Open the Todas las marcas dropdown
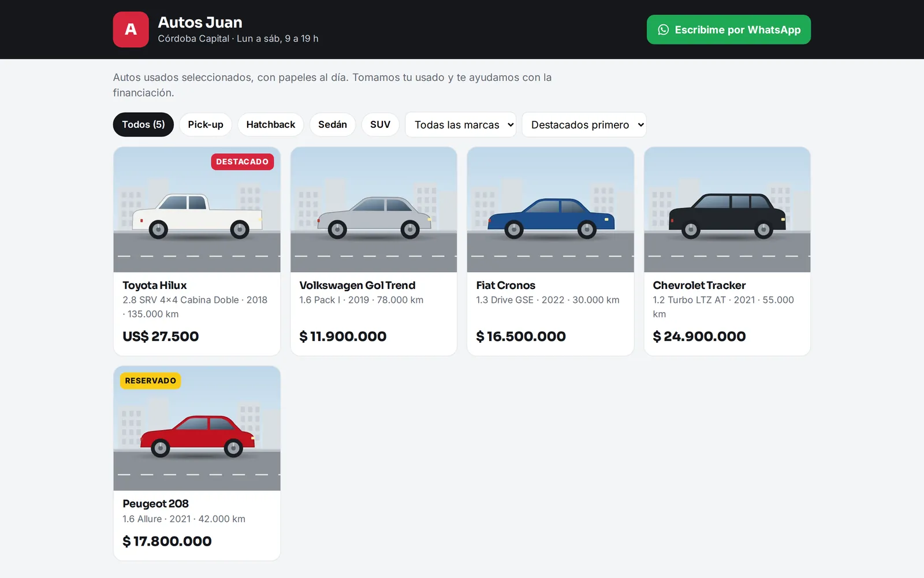Screen dimensions: 924x578 tap(460, 125)
